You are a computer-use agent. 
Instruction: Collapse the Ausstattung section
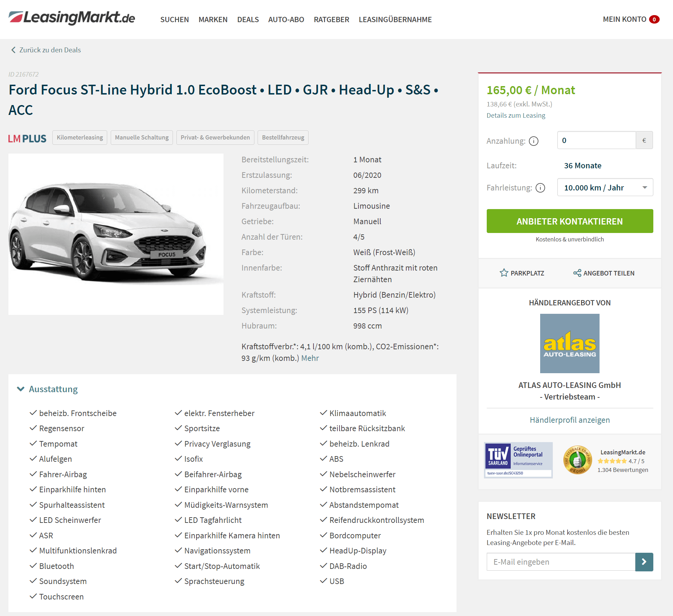pyautogui.click(x=48, y=389)
